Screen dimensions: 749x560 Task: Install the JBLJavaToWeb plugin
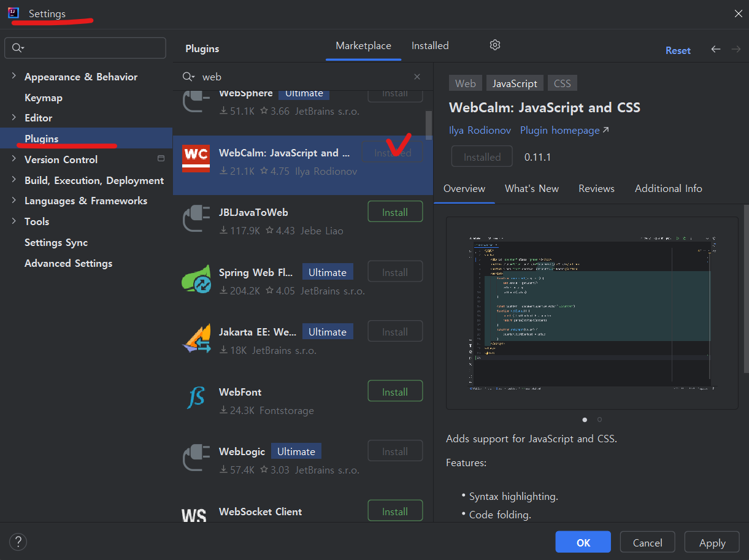tap(395, 212)
